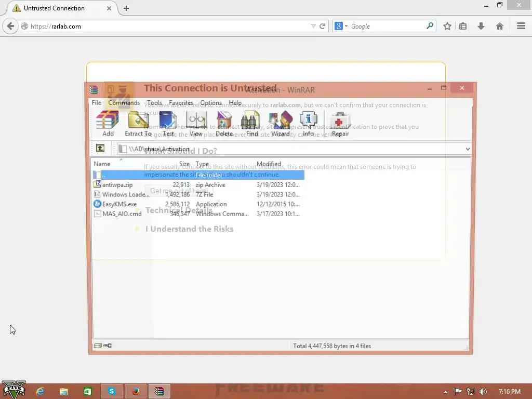Open Internet Explorer from the taskbar
The image size is (532, 399).
[40, 391]
